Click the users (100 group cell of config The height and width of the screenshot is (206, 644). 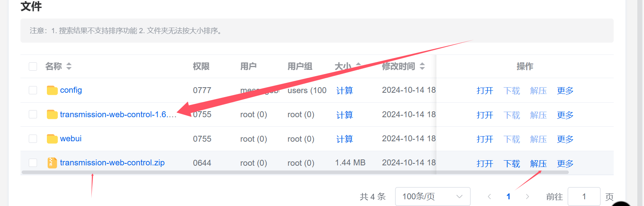307,90
